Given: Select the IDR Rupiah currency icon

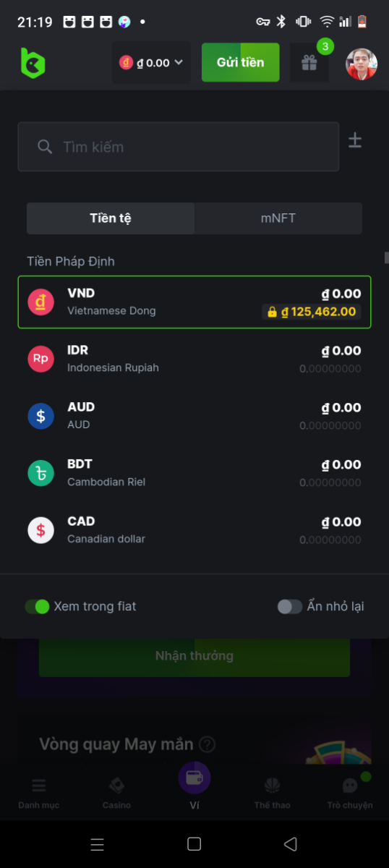Looking at the screenshot, I should [40, 359].
